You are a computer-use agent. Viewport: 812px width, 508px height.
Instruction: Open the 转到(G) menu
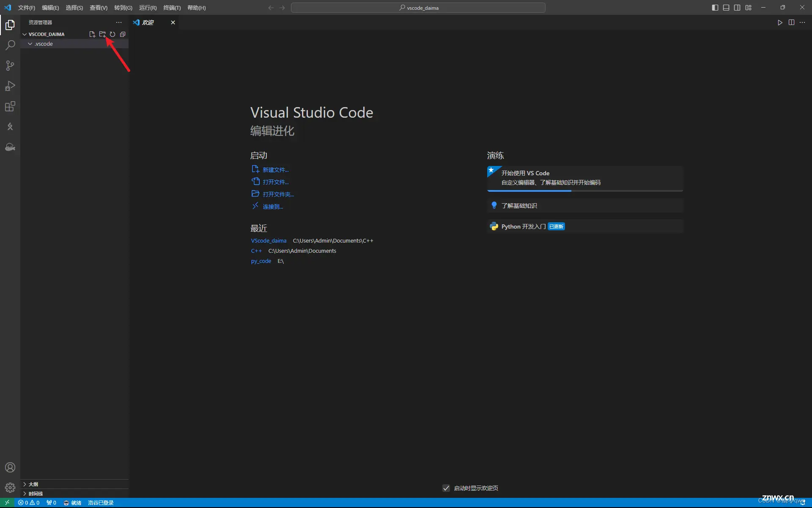(123, 8)
